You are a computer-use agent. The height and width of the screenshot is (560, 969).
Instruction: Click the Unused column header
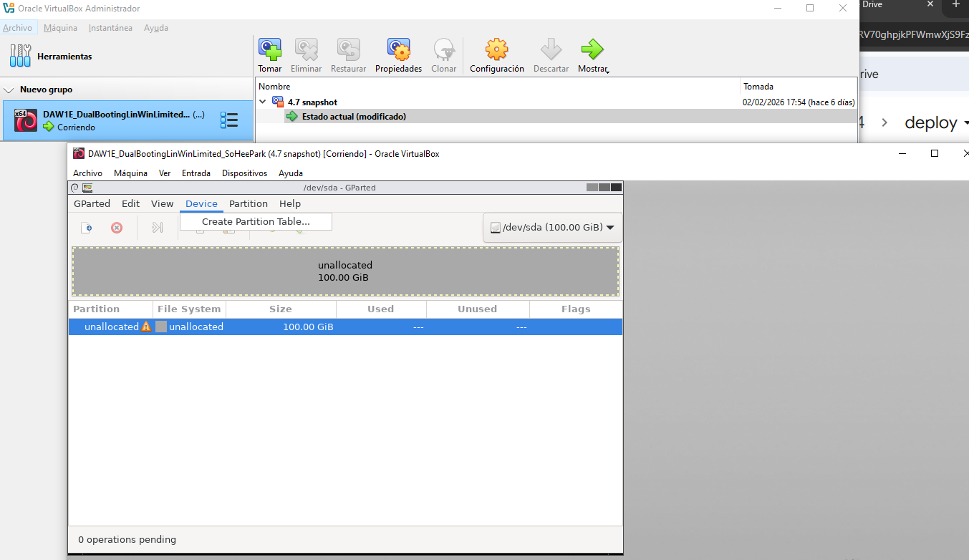(478, 309)
